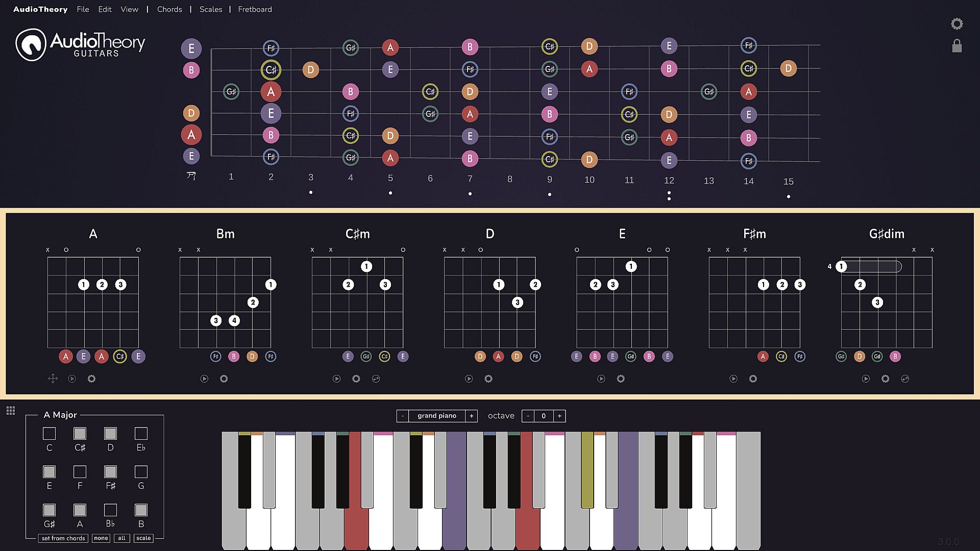Click the move icon under the A chord
This screenshot has height=551, width=980.
pos(53,379)
